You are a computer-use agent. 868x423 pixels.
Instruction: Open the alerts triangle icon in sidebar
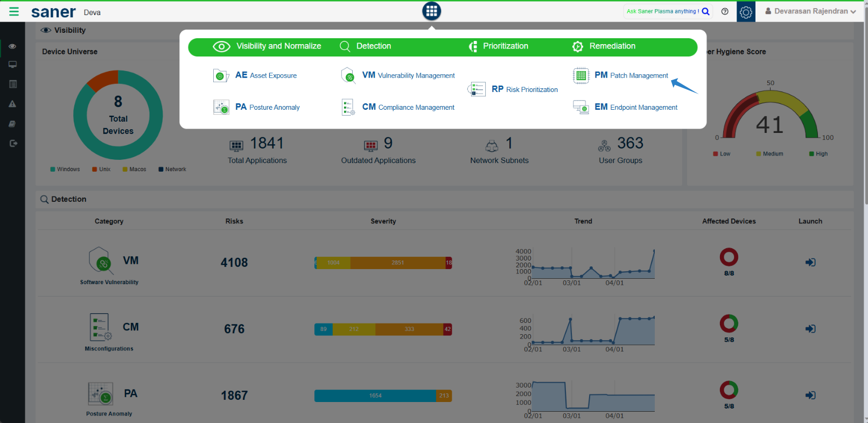pos(12,104)
